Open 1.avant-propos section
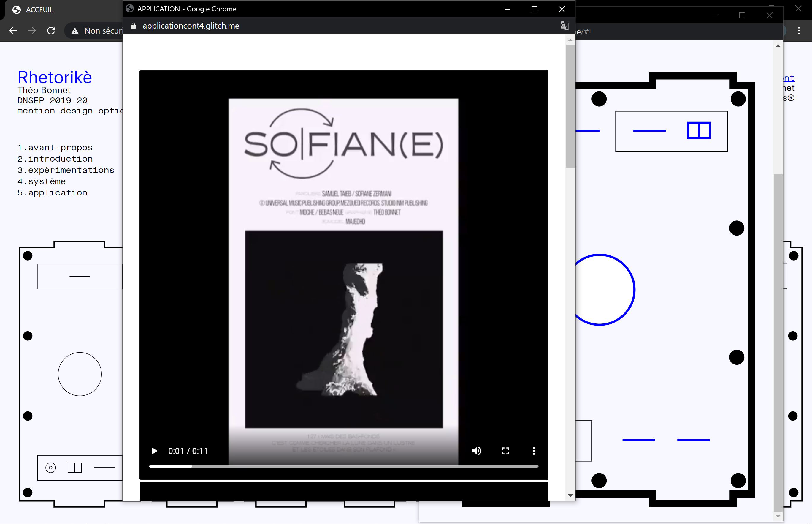The width and height of the screenshot is (812, 524). (x=55, y=148)
